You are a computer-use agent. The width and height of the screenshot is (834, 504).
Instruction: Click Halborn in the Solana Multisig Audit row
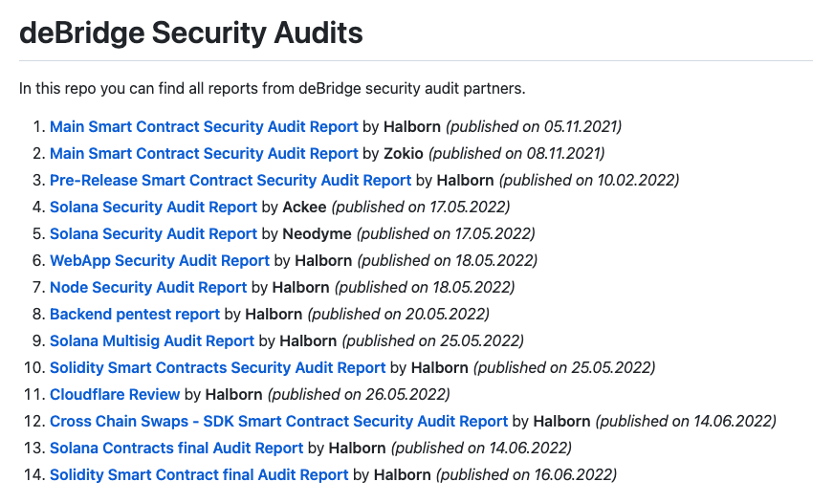point(309,340)
